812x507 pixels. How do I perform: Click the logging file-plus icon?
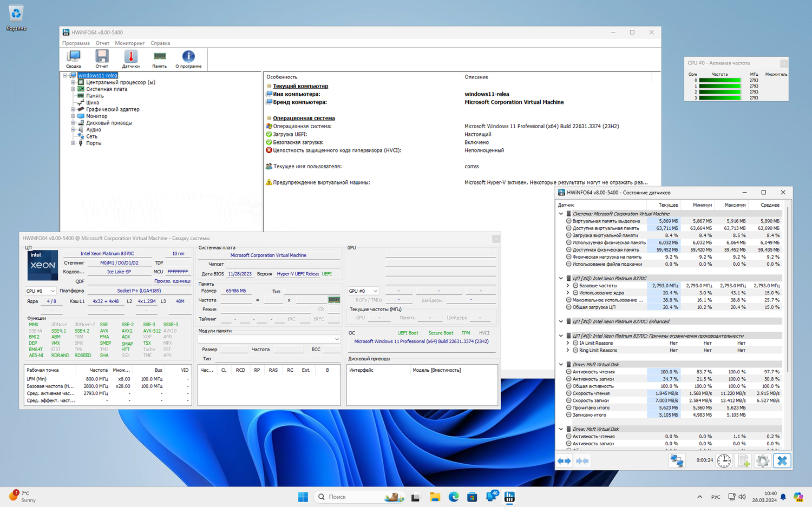tap(743, 461)
